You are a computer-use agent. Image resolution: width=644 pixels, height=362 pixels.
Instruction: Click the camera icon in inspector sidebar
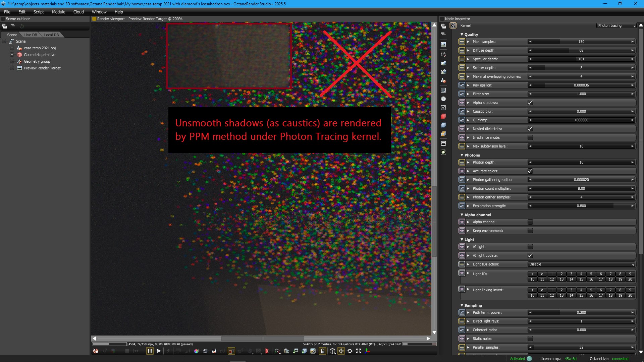tap(443, 54)
